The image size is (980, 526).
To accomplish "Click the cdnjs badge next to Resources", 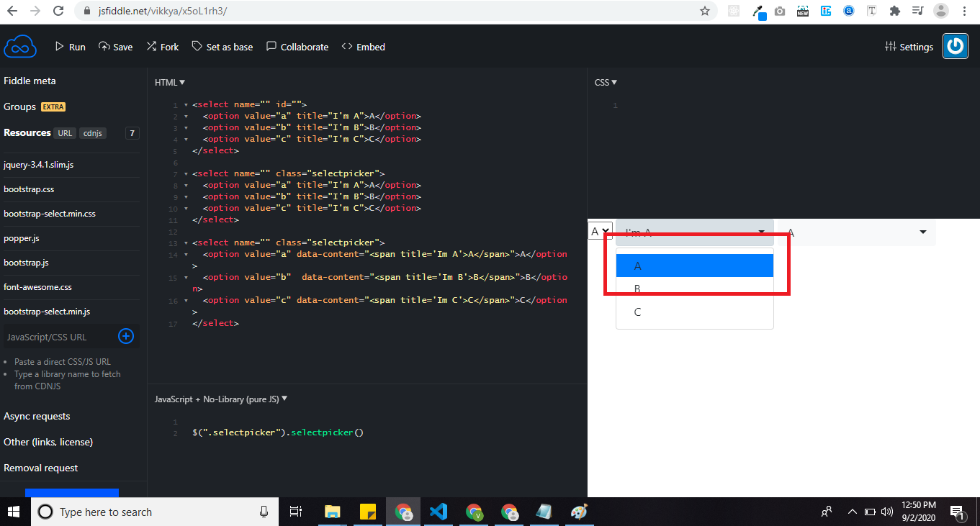I will 93,132.
